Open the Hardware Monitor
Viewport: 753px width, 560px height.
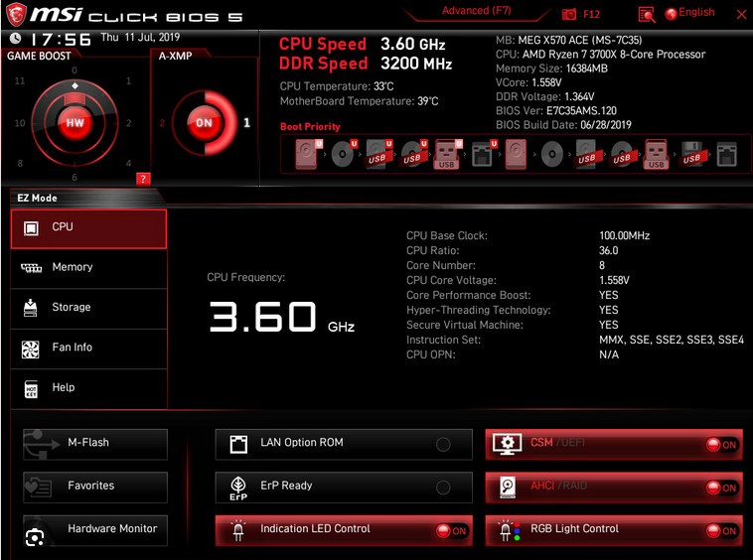(95, 530)
